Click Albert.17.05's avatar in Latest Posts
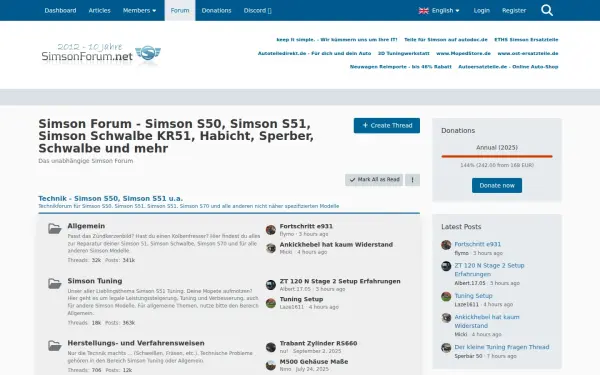This screenshot has width=600, height=375. coord(446,266)
